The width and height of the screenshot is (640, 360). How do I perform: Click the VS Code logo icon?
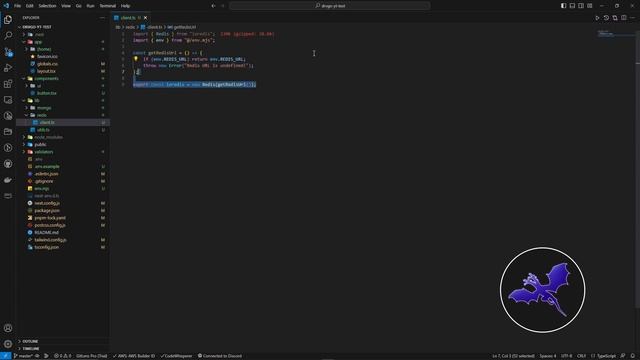6,6
